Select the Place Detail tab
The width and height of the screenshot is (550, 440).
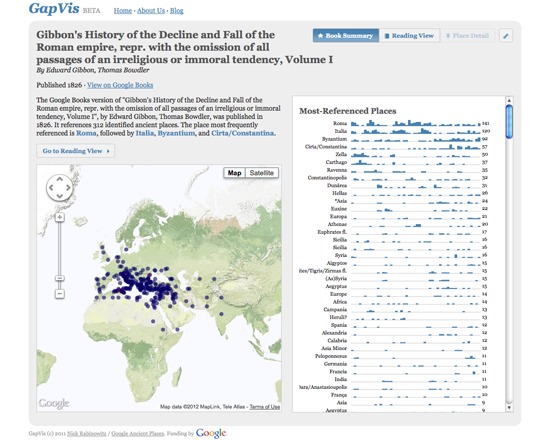(x=468, y=36)
